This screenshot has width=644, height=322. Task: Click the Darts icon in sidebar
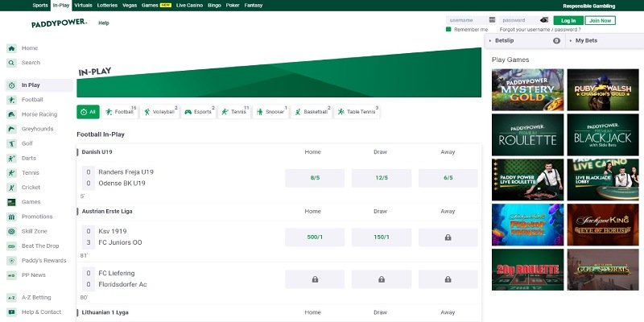11,158
